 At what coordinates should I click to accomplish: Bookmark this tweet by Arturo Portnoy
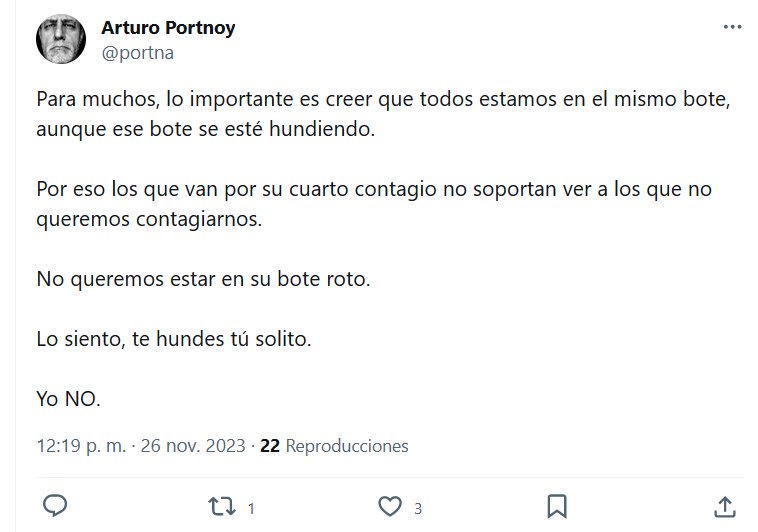click(x=559, y=506)
